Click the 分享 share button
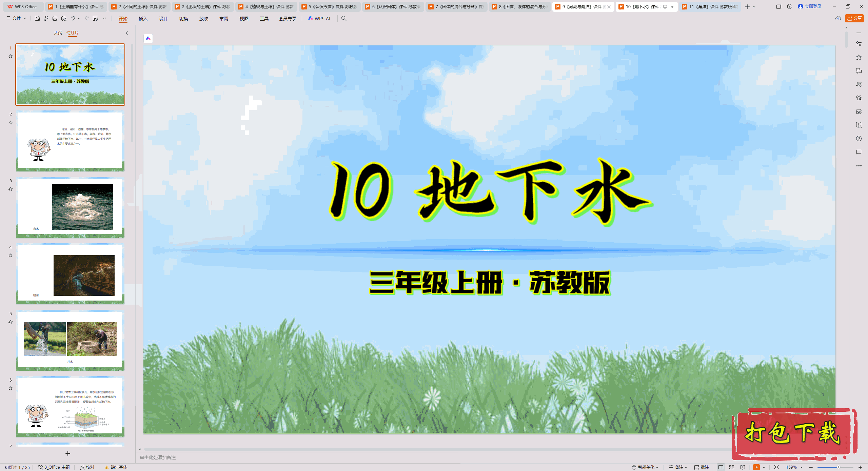The height and width of the screenshot is (471, 868). [x=854, y=18]
